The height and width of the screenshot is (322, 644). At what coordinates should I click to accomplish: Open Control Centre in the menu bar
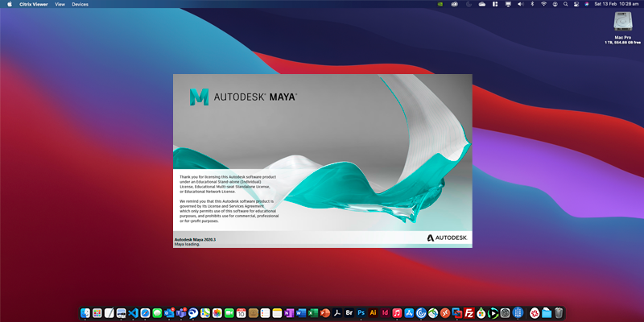576,4
